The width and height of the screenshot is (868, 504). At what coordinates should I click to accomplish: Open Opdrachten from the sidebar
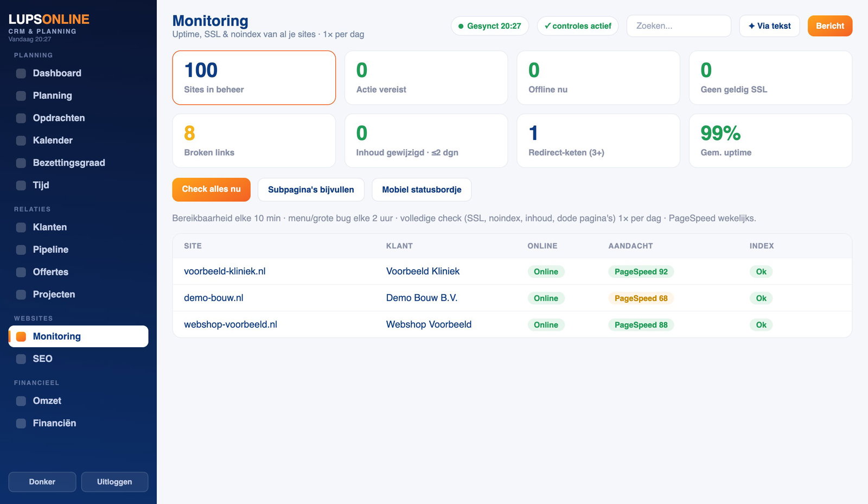[78, 118]
